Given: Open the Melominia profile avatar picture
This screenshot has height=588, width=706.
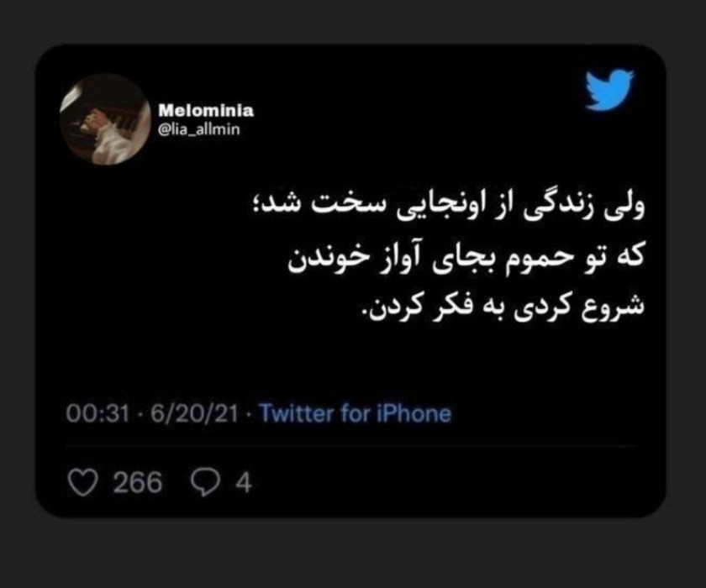Looking at the screenshot, I should (105, 119).
